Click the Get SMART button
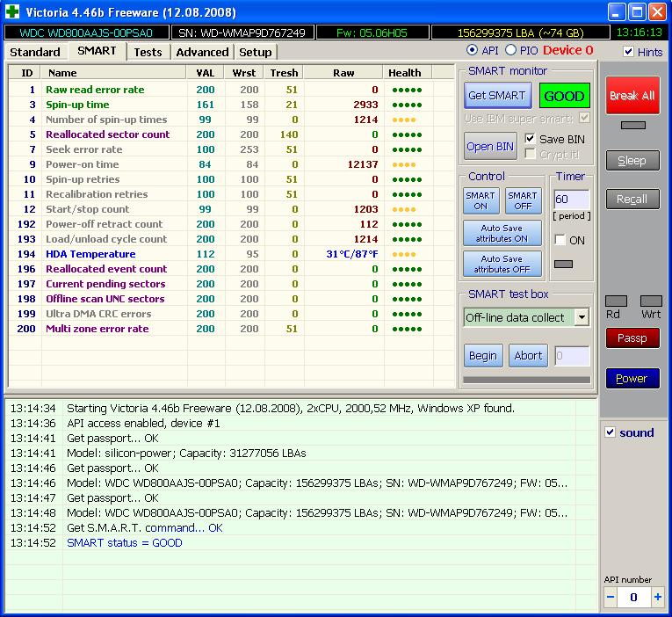This screenshot has height=617, width=672. pos(497,95)
